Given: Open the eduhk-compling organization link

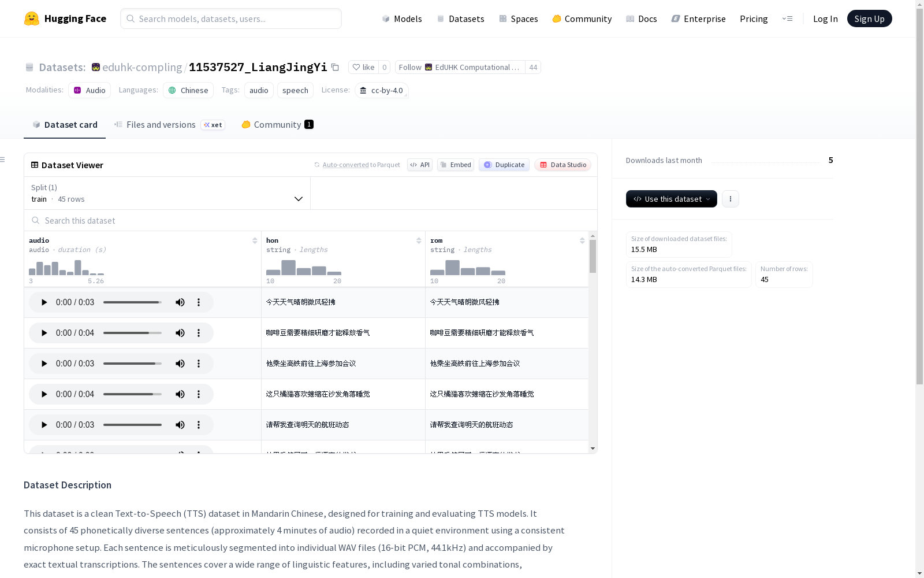Looking at the screenshot, I should 142,67.
